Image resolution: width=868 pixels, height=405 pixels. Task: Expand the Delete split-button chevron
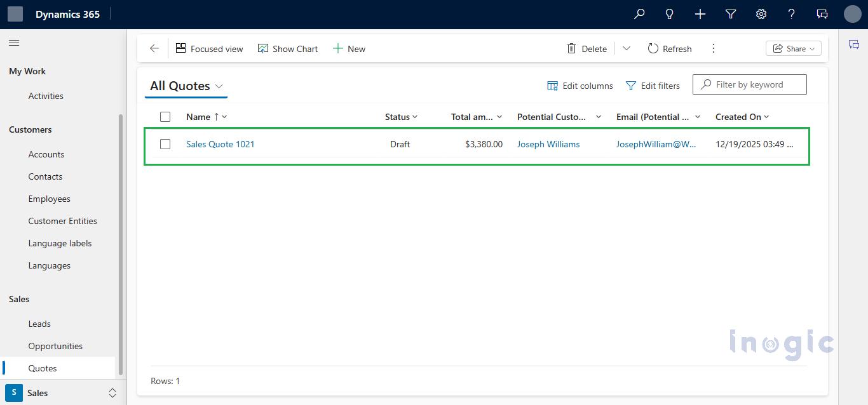627,49
